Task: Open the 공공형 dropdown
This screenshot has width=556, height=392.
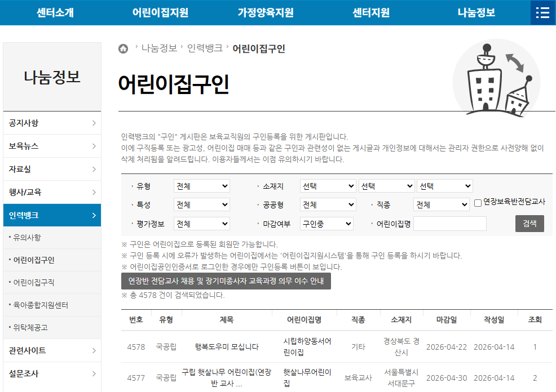Action: tap(328, 204)
